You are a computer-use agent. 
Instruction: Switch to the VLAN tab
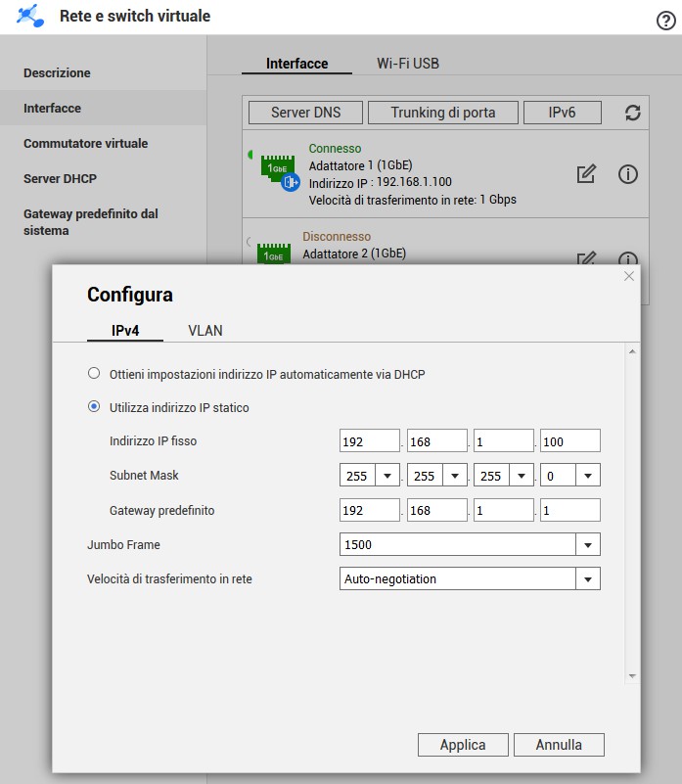point(205,331)
